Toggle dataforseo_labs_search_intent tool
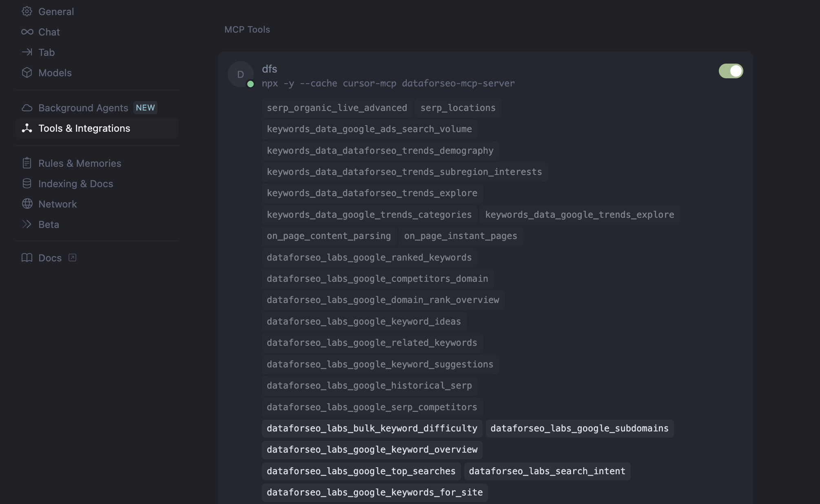 click(547, 471)
